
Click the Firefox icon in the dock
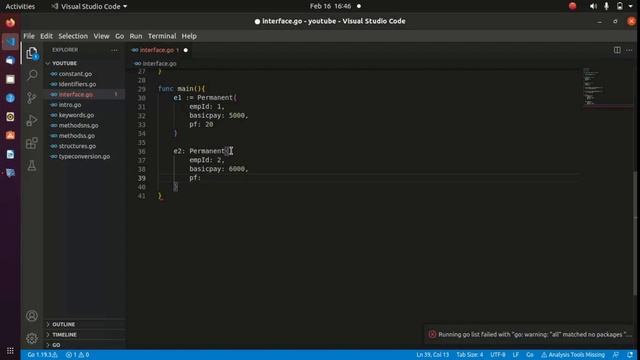(10, 22)
